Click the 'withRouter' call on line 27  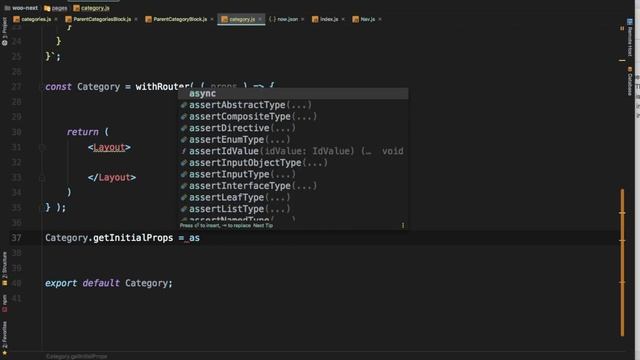coord(162,87)
